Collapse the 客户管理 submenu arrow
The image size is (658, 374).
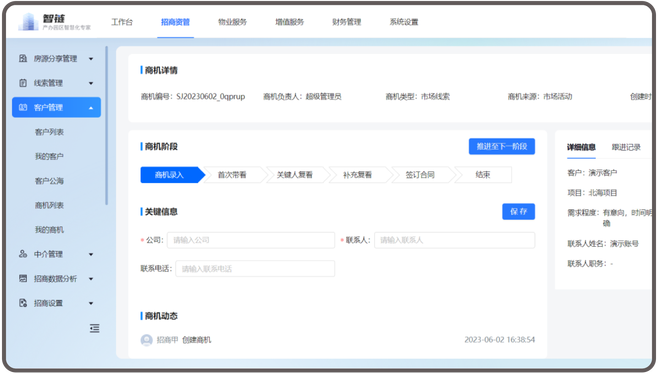(91, 108)
